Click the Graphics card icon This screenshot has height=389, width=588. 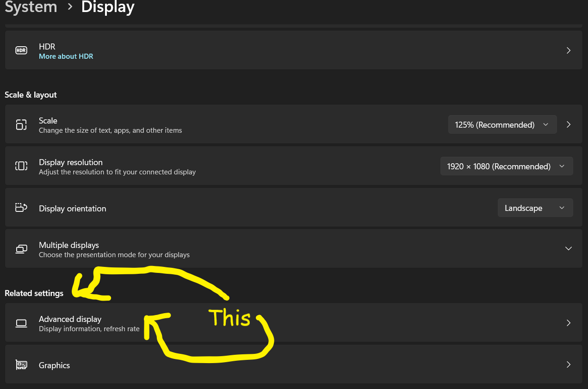point(21,365)
